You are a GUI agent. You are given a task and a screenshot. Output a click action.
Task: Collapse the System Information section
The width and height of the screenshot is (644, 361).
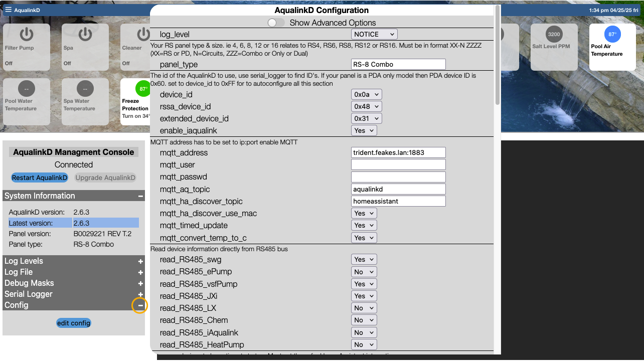(140, 196)
